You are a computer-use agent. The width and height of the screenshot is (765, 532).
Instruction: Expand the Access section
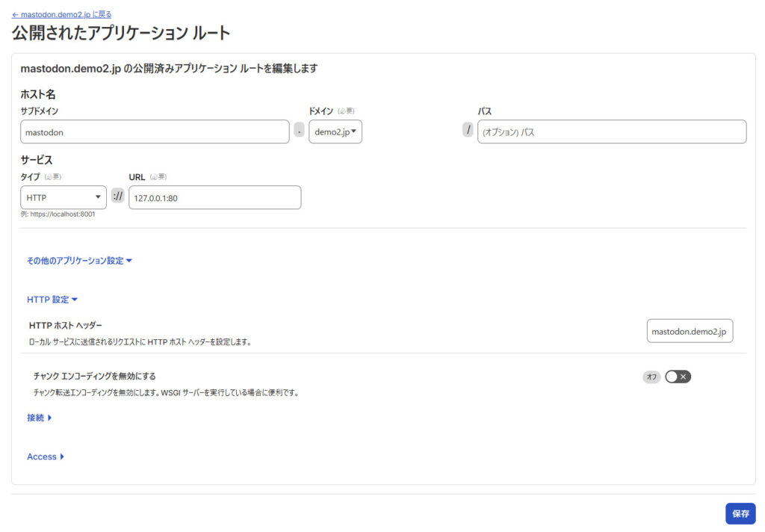point(46,457)
